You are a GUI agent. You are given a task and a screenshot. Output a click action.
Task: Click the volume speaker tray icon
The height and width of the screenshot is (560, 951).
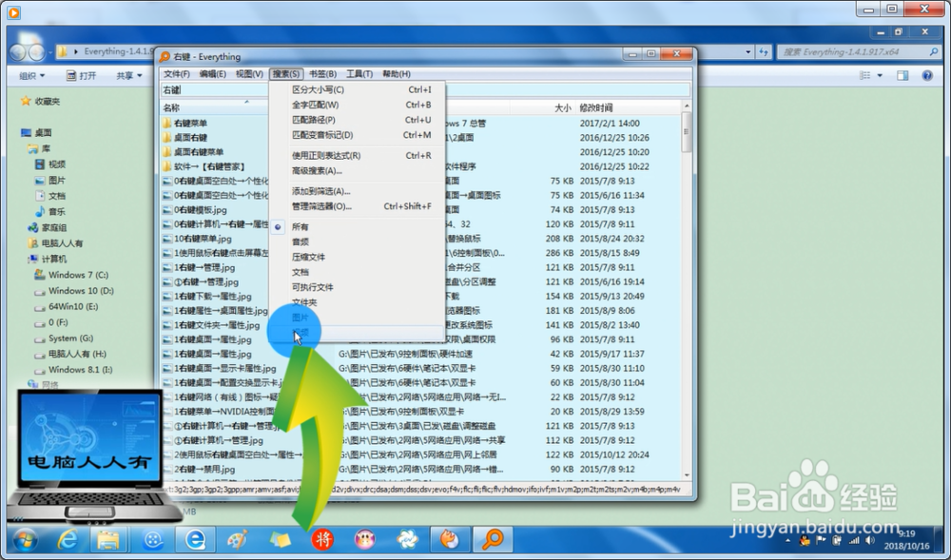[x=870, y=540]
